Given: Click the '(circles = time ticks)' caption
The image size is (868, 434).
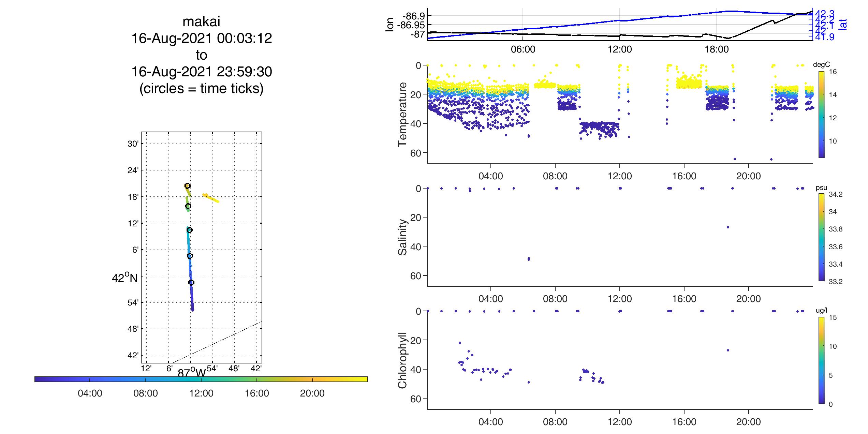Looking at the screenshot, I should 202,88.
